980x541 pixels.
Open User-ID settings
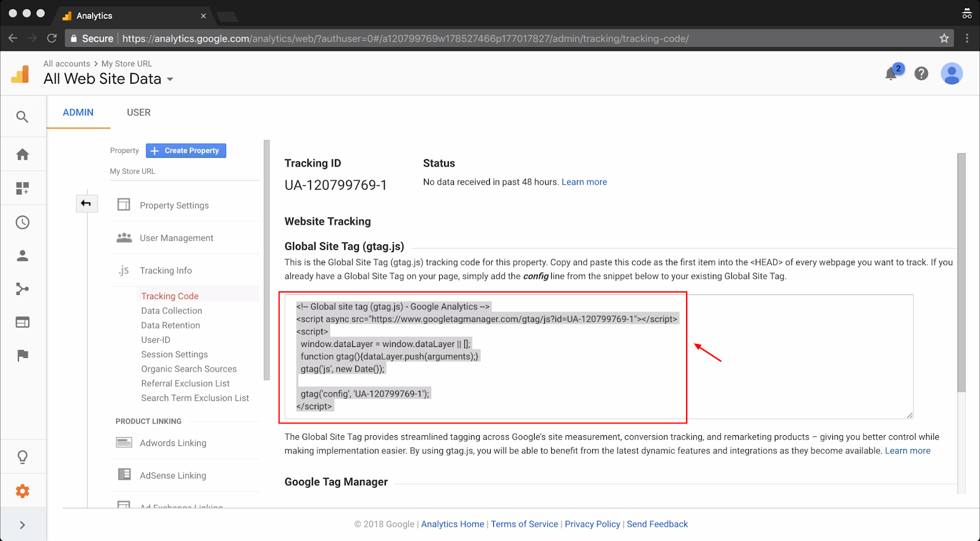click(x=156, y=340)
